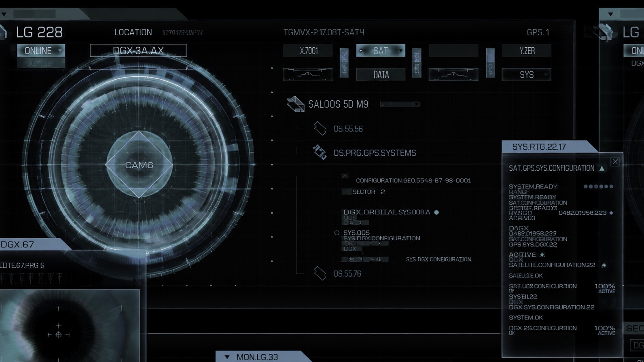The image size is (644, 362).
Task: Click the DGX.SYS.CONFIGURATION.22 entry
Action: pos(551,307)
